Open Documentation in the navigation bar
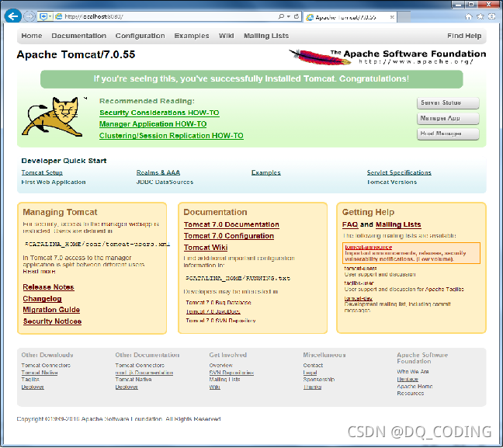The width and height of the screenshot is (503, 448). (79, 36)
